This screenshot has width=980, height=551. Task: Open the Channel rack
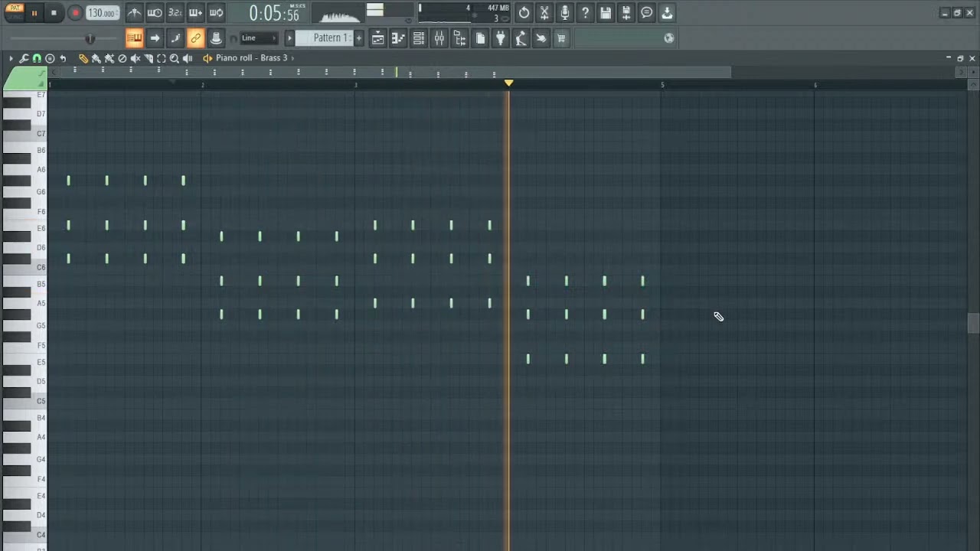(419, 38)
